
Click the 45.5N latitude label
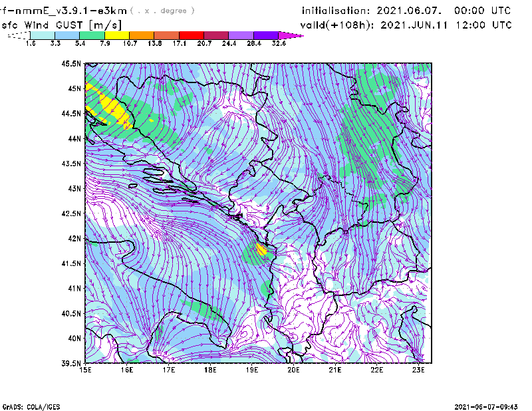click(71, 63)
